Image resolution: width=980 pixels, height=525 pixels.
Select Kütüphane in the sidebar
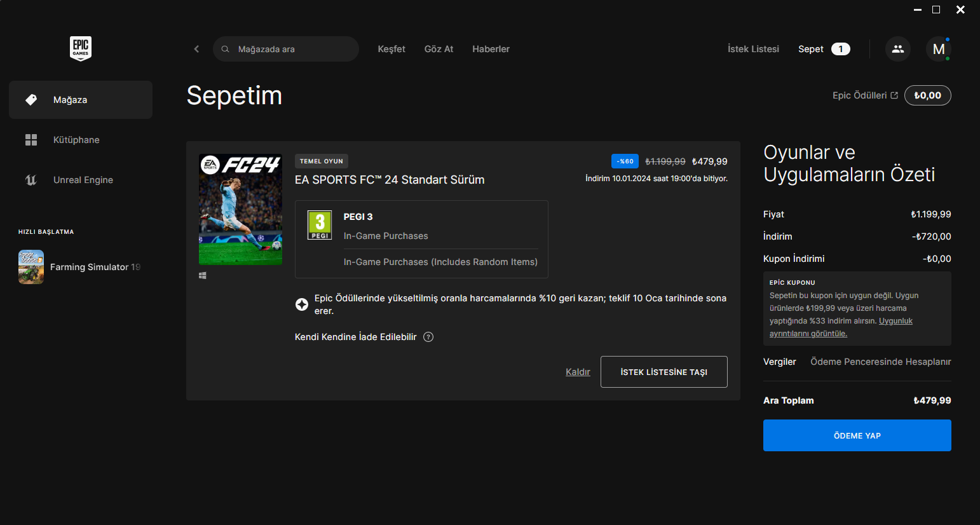[x=81, y=140]
